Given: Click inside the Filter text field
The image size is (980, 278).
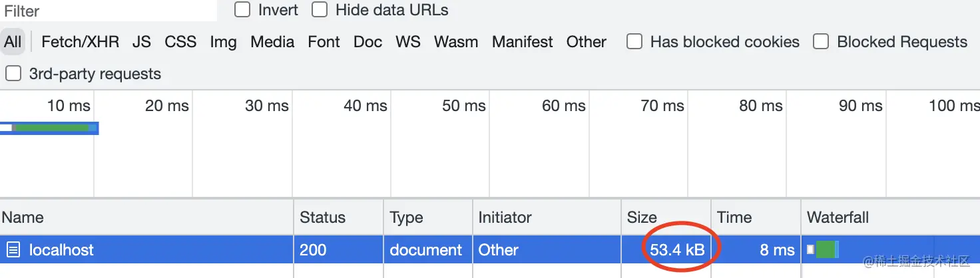Looking at the screenshot, I should [107, 11].
